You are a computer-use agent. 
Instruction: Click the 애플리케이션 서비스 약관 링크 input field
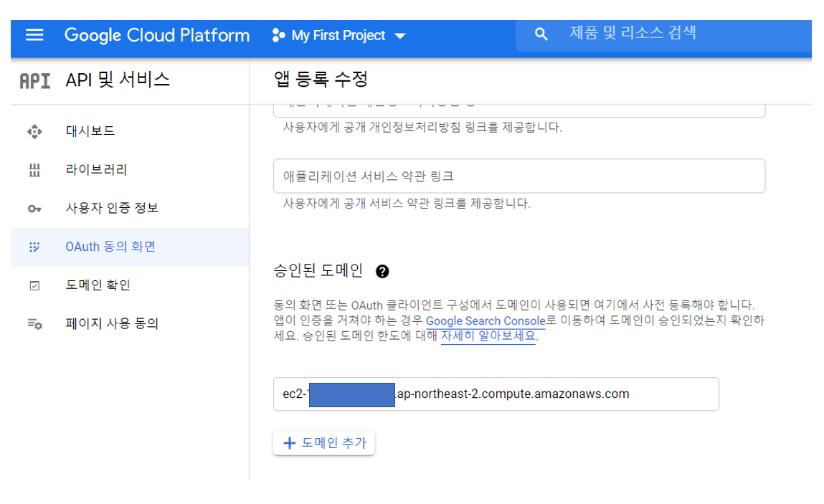tap(519, 176)
